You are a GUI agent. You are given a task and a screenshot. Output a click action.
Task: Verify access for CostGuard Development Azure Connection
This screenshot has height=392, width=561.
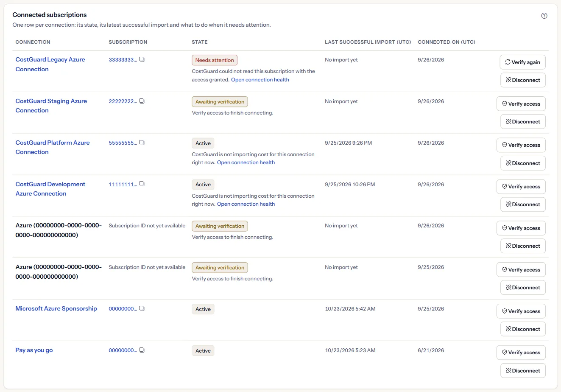tap(521, 187)
